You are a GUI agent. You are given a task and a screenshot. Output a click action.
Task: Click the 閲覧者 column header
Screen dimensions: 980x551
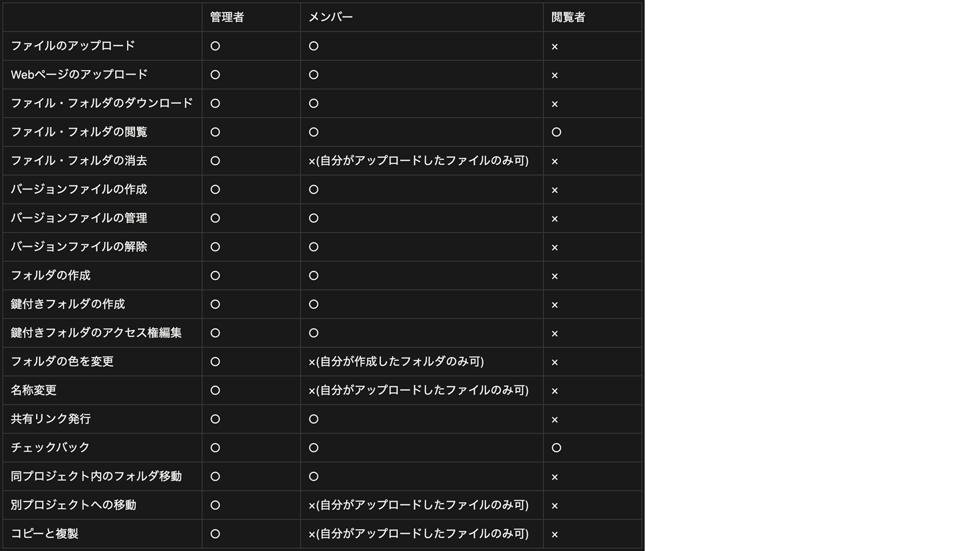click(x=568, y=17)
